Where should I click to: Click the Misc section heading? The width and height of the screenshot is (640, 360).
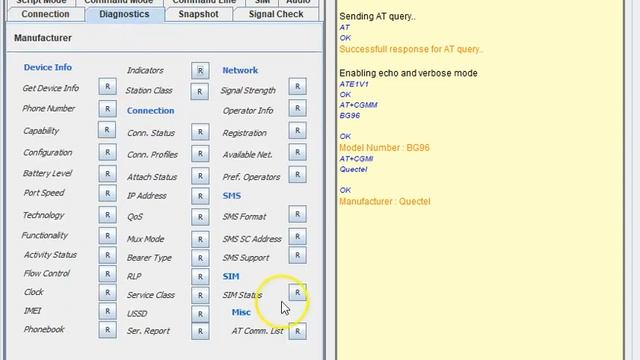(241, 312)
